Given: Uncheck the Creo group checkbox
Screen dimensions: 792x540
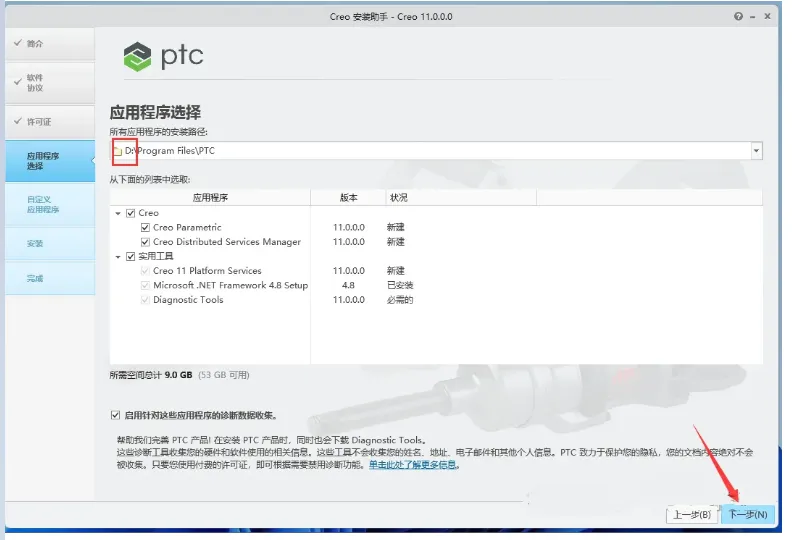Looking at the screenshot, I should (131, 213).
